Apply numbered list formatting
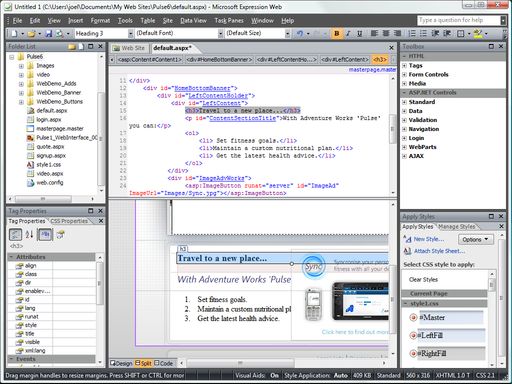Image resolution: width=512 pixels, height=384 pixels. coord(412,33)
